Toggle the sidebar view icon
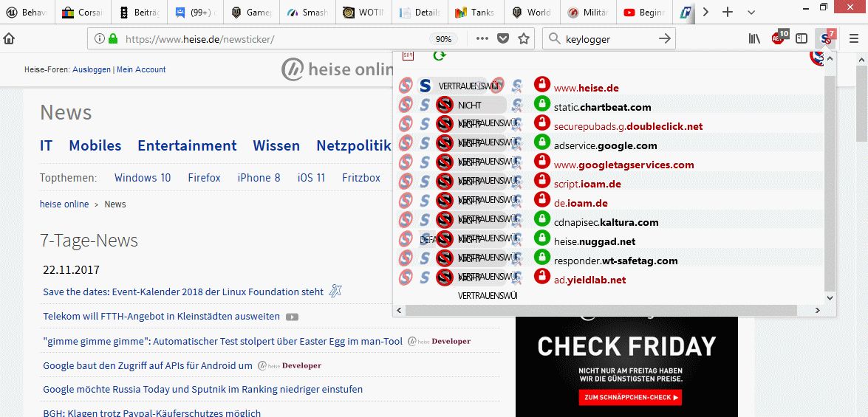The height and width of the screenshot is (417, 868). pyautogui.click(x=801, y=38)
